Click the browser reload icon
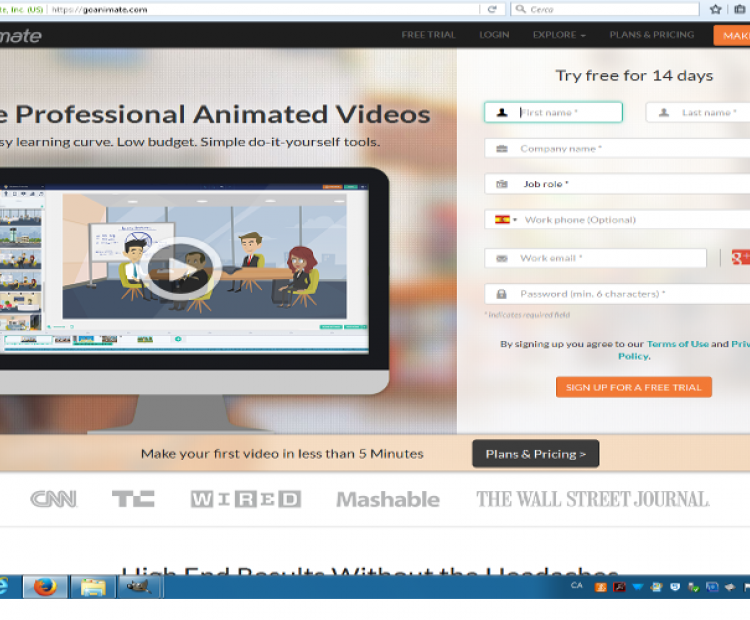Image resolution: width=750 pixels, height=620 pixels. coord(491,9)
